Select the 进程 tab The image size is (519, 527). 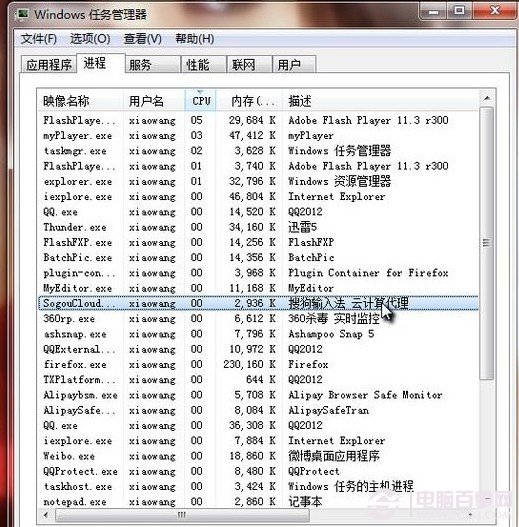point(101,63)
